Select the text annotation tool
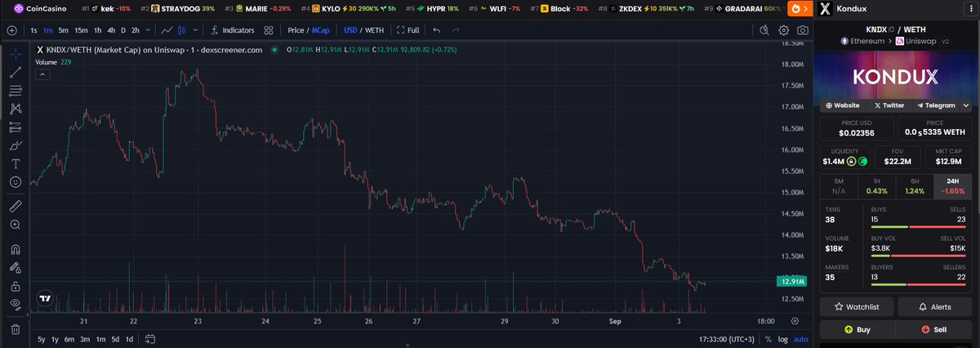The width and height of the screenshot is (980, 348). tap(15, 163)
